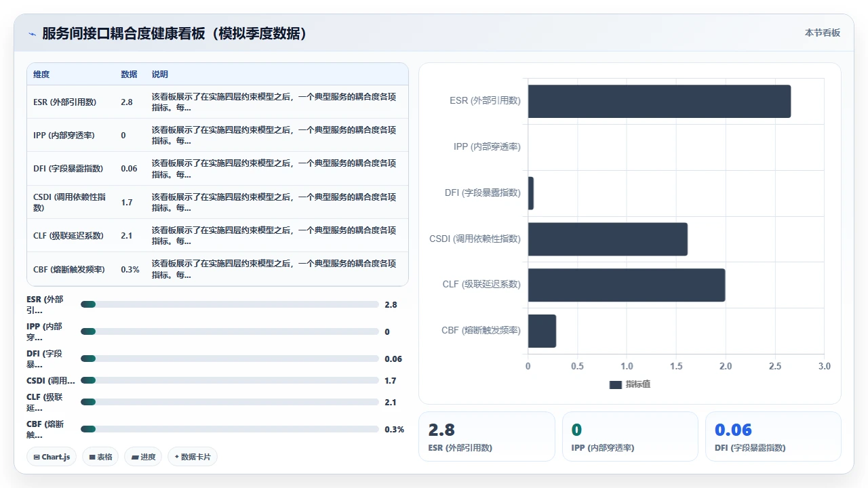Open the 0.06 DFI data card

[773, 436]
